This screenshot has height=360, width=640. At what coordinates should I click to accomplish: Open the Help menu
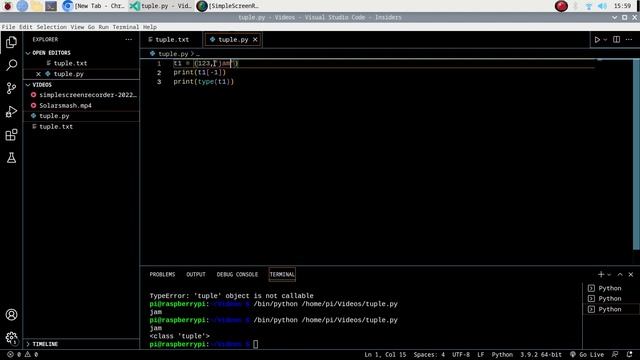tap(150, 27)
